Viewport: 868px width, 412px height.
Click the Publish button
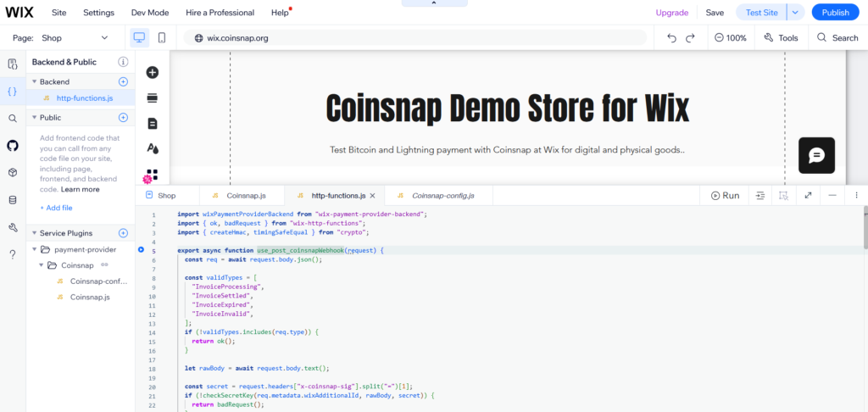(x=835, y=13)
